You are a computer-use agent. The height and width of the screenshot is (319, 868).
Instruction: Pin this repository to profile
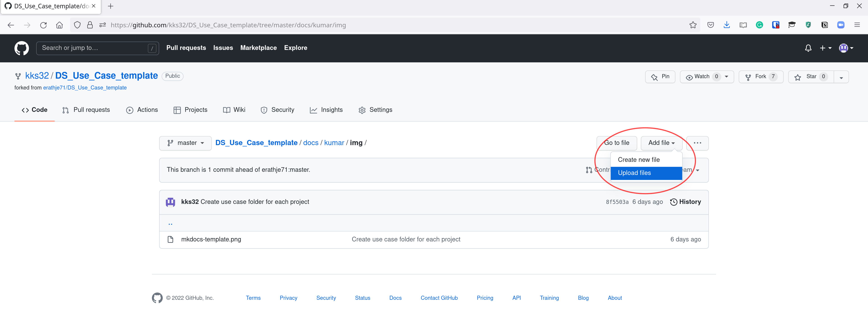point(660,77)
